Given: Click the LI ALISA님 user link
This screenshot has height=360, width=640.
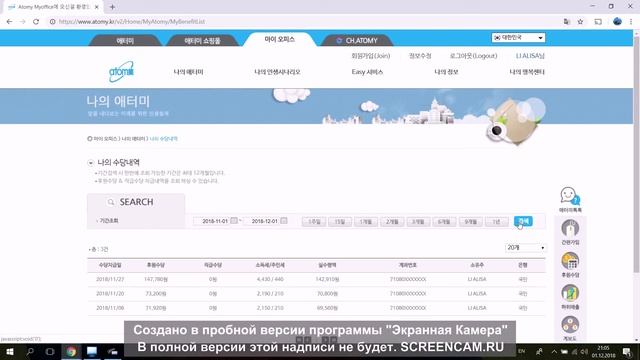Looking at the screenshot, I should tap(530, 56).
